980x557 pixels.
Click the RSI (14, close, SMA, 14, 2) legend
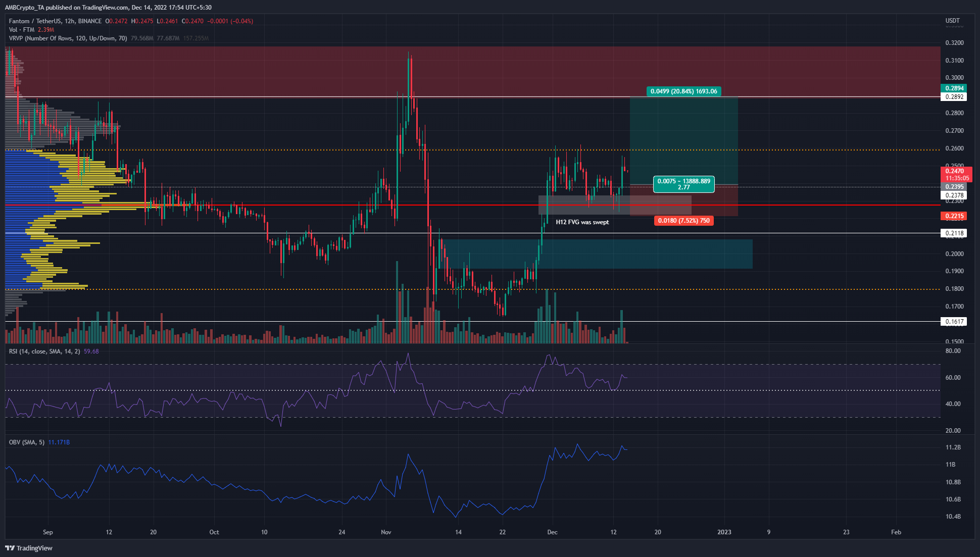coord(44,351)
